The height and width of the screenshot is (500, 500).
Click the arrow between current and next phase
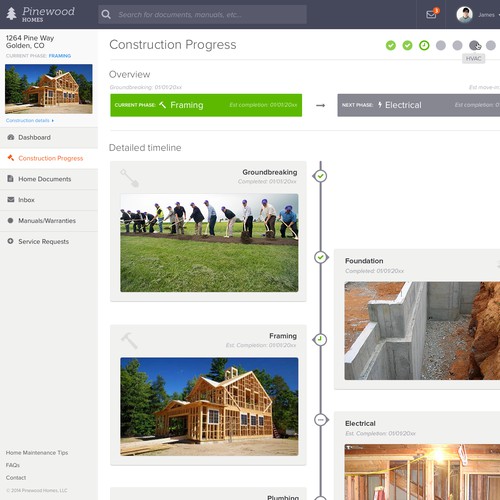(x=320, y=105)
